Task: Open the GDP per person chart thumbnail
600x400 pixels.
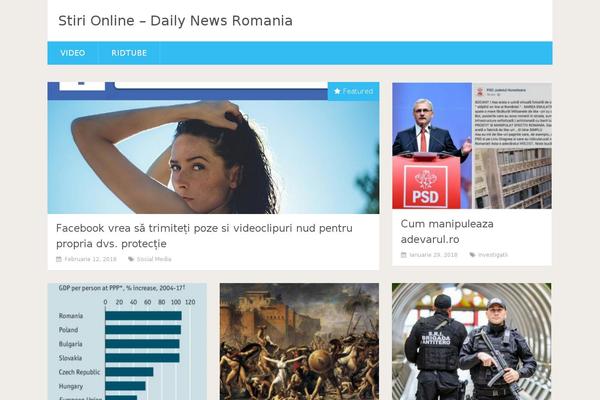Action: (127, 341)
